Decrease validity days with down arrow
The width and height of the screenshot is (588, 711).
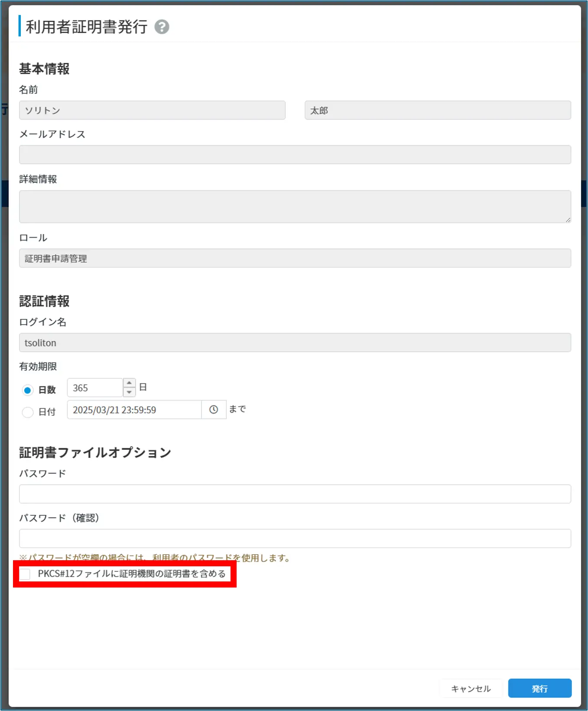point(129,392)
